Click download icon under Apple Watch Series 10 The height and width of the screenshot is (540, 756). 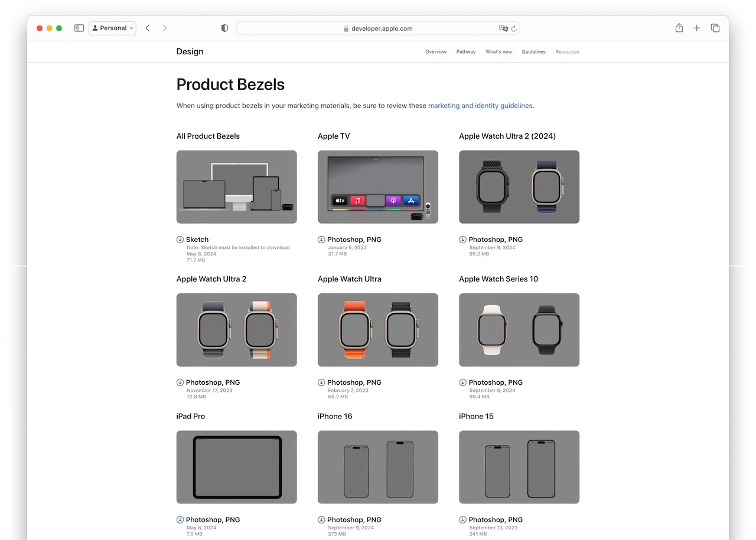coord(462,382)
